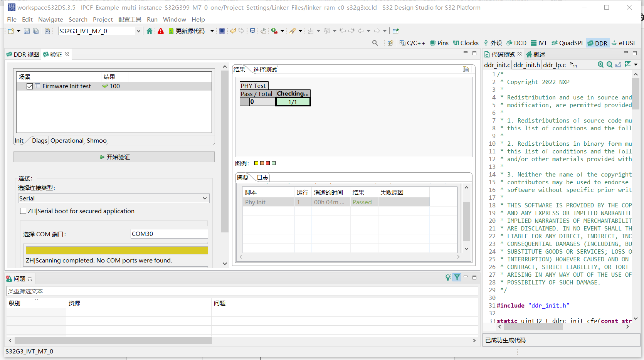The width and height of the screenshot is (644, 360).
Task: Open the DCD configuration tool
Action: coord(516,43)
